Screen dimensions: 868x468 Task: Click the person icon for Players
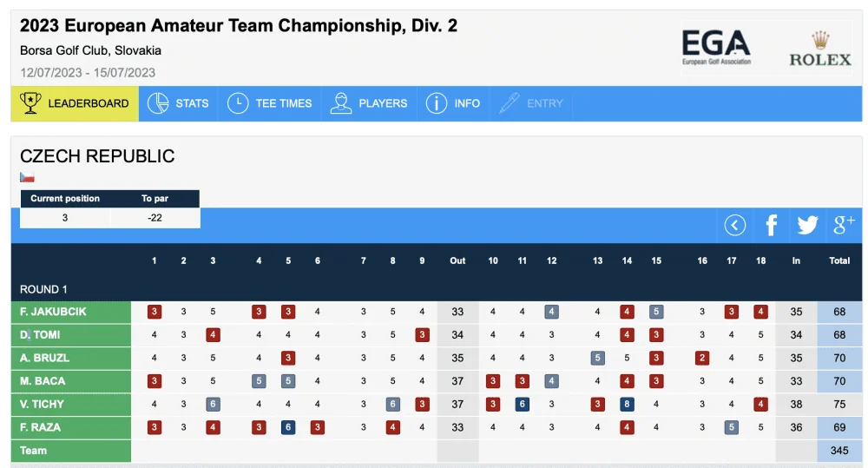tap(341, 103)
